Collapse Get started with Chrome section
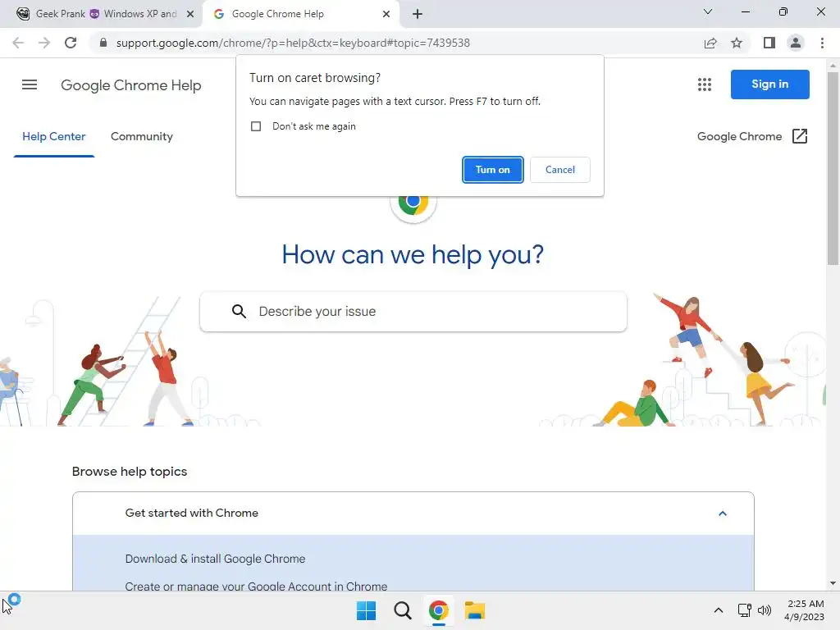 point(723,514)
